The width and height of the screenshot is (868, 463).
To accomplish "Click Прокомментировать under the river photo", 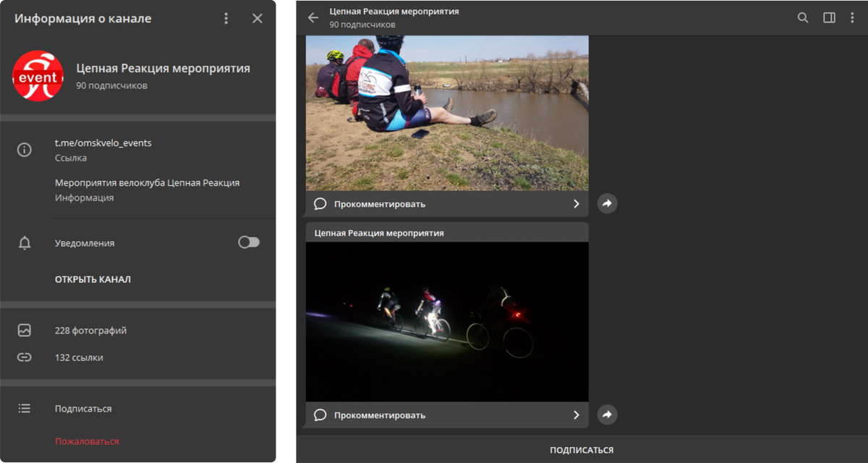I will 380,204.
